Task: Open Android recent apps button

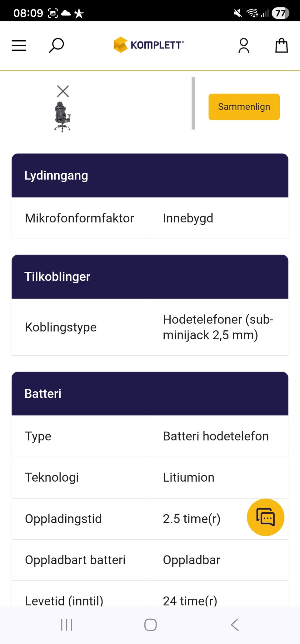Action: (67, 625)
